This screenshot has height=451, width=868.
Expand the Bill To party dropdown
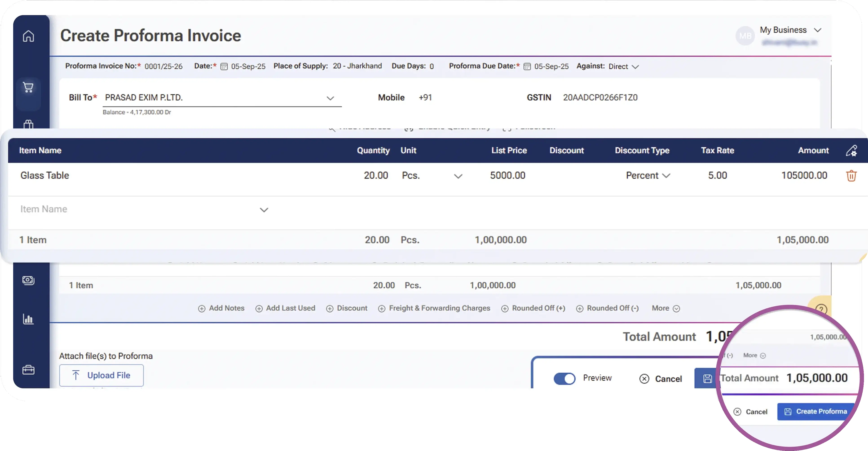330,98
